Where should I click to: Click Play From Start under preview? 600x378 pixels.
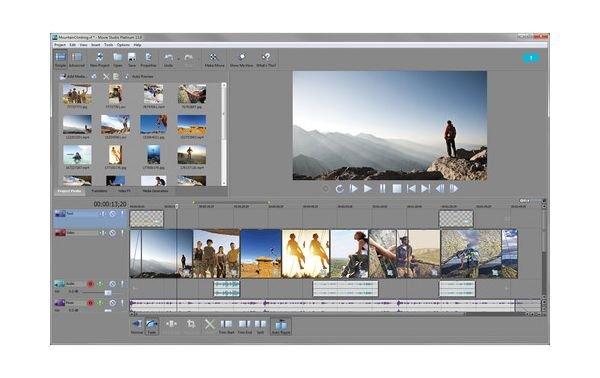(x=353, y=189)
